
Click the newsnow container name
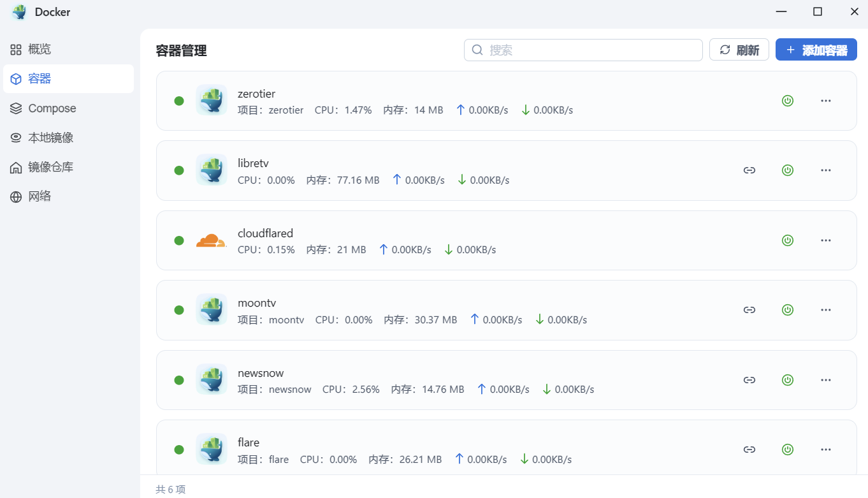pyautogui.click(x=261, y=373)
